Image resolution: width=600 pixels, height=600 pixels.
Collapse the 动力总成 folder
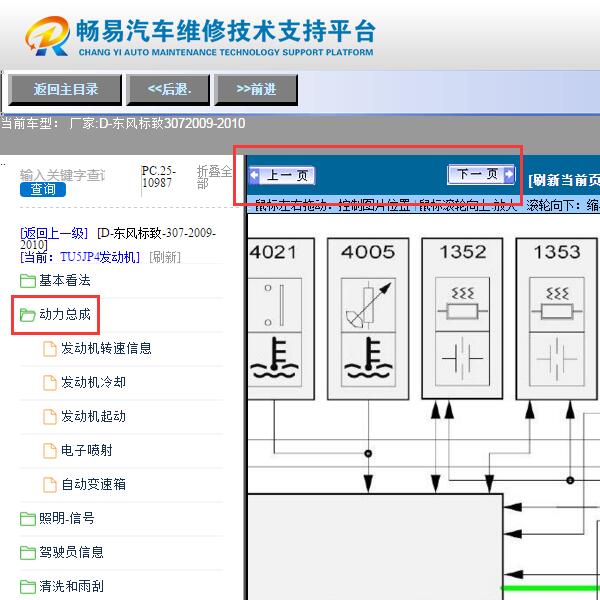[65, 315]
